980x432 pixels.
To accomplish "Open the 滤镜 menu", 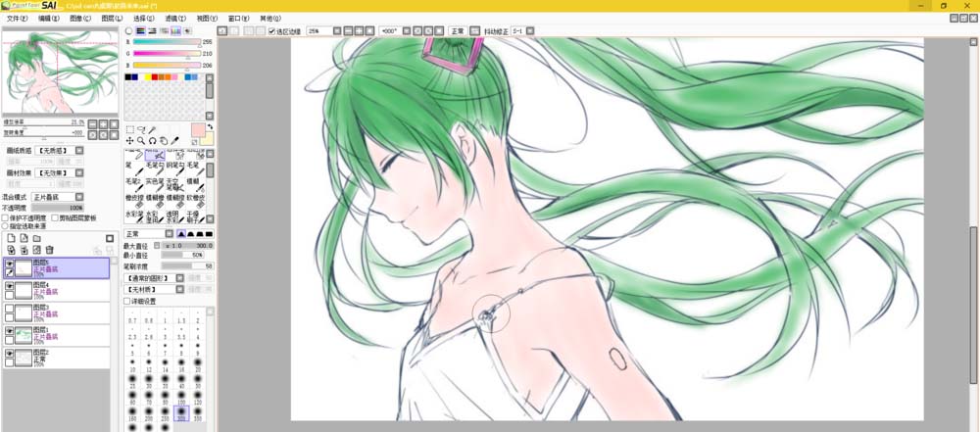I will [175, 19].
